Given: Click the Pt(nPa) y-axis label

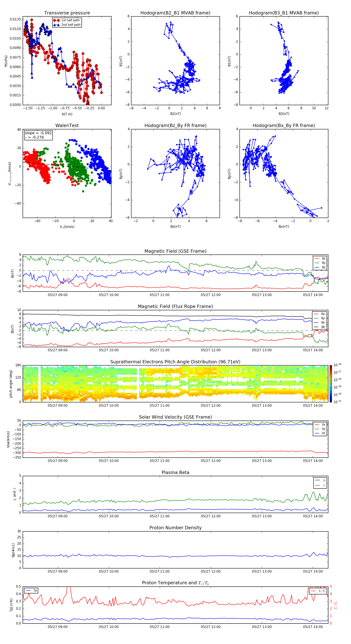Looking at the screenshot, I should click(6, 61).
